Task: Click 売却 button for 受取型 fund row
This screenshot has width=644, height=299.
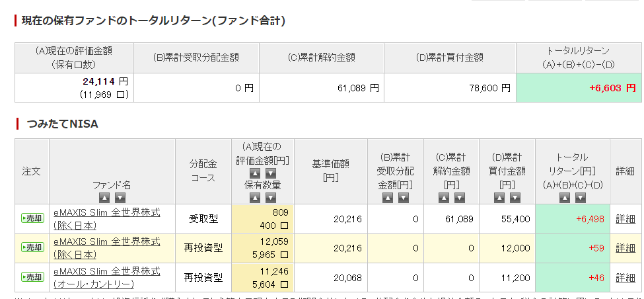Action: click(x=32, y=218)
